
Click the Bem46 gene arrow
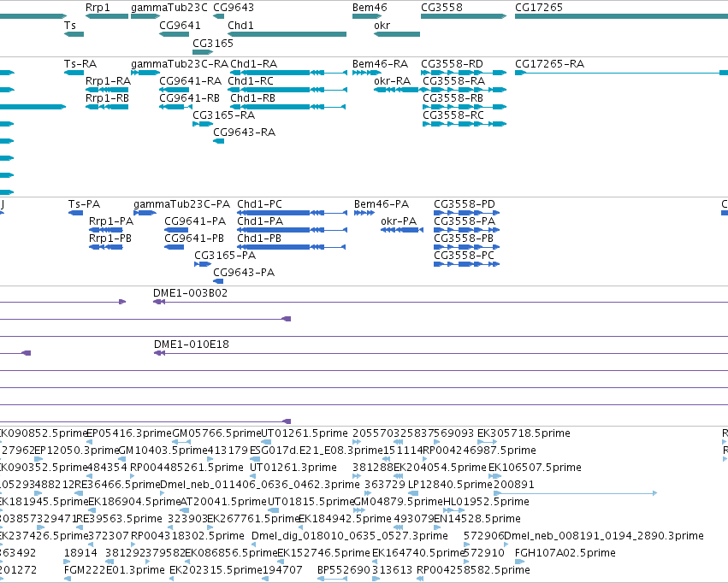pyautogui.click(x=367, y=16)
